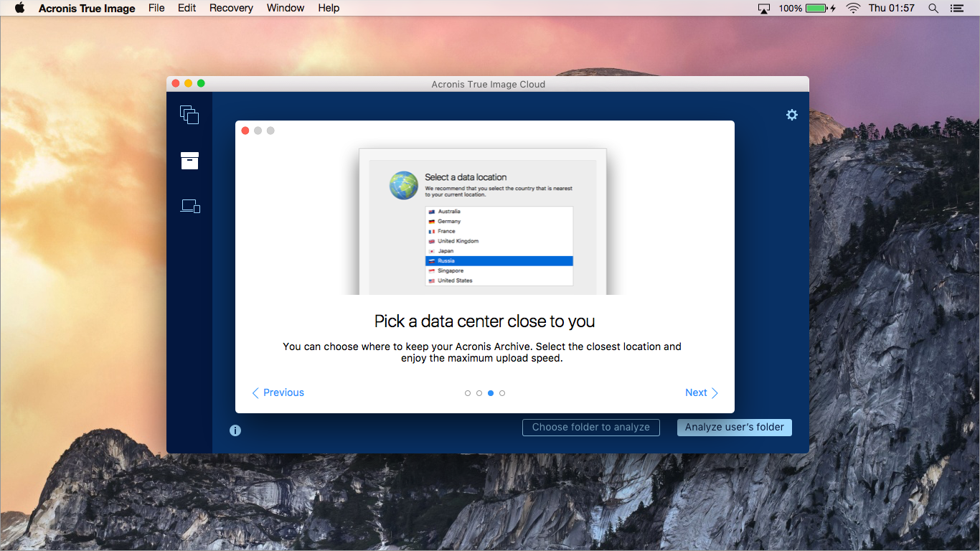Click the battery icon in the menu bar

point(819,8)
